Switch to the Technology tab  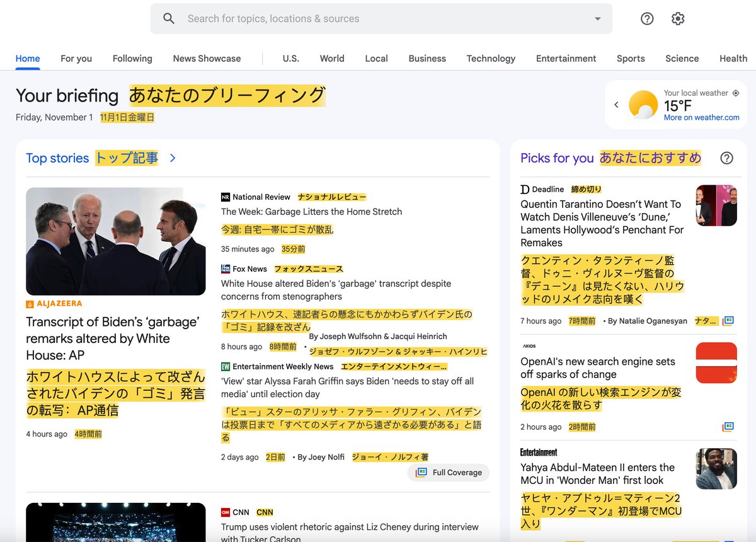click(491, 58)
